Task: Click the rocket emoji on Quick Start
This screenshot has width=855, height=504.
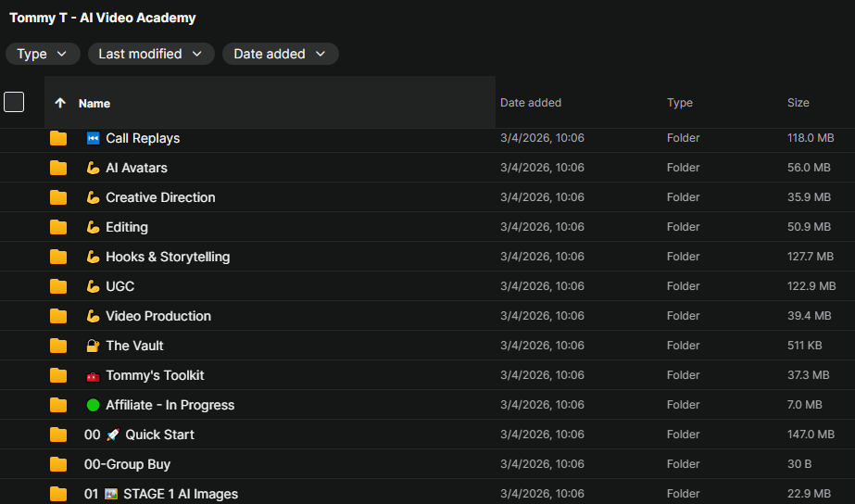Action: click(x=113, y=435)
